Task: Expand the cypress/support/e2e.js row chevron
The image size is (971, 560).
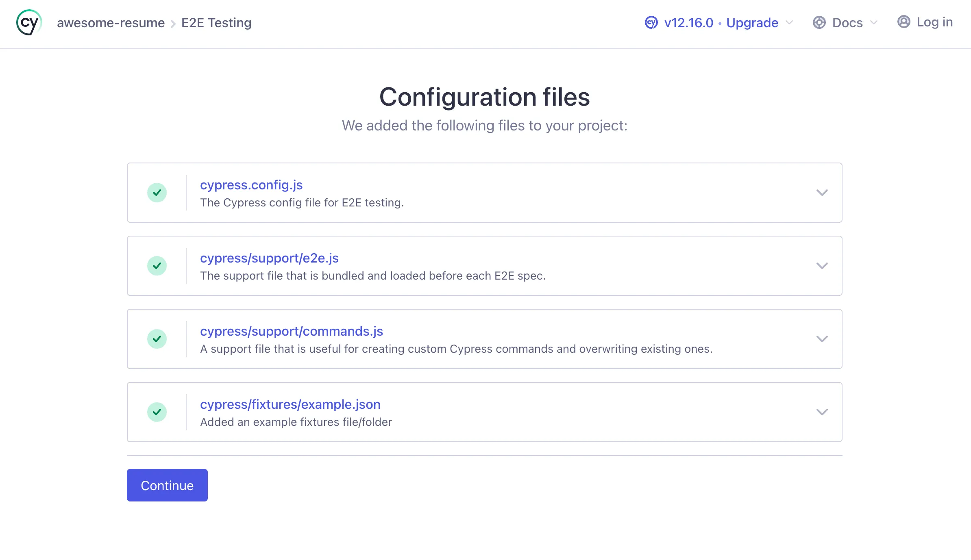Action: pos(822,266)
